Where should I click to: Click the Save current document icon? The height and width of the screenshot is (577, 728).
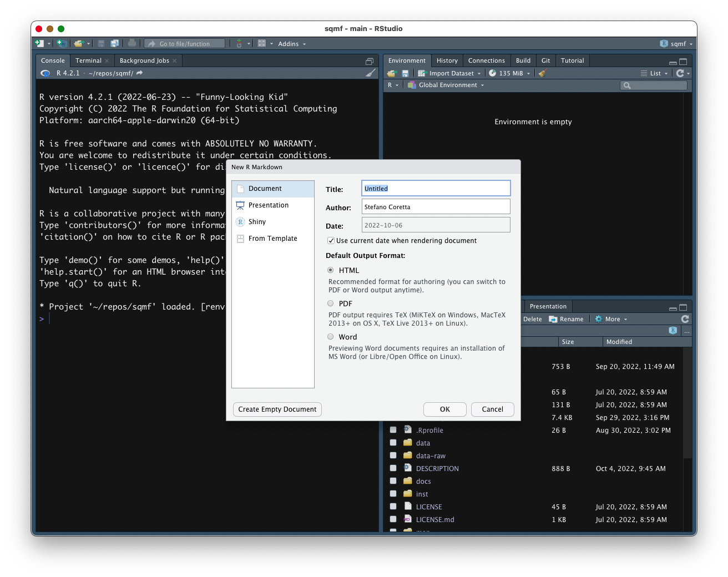[101, 43]
